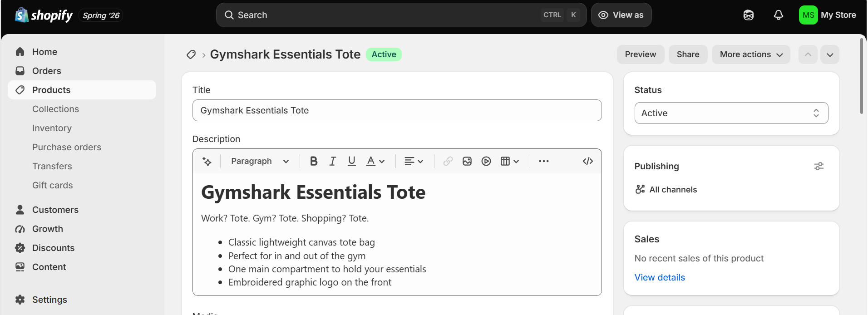Click the Home sidebar icon

(x=20, y=52)
